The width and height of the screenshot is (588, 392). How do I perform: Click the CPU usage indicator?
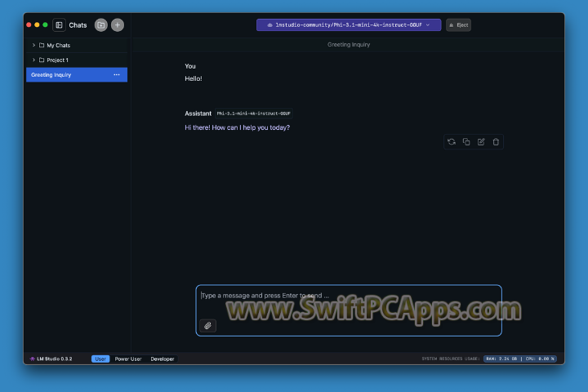point(540,359)
